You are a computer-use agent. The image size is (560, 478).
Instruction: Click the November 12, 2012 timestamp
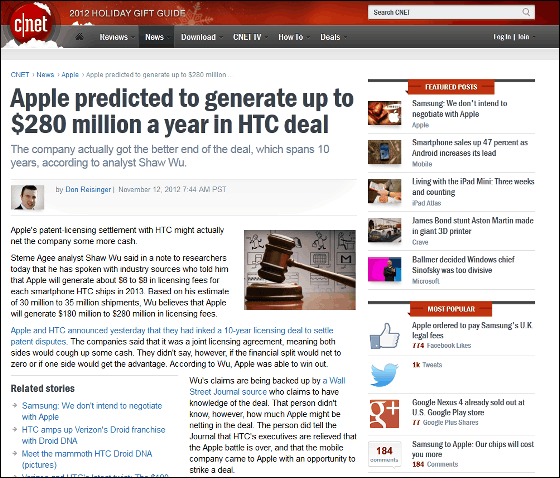pyautogui.click(x=172, y=189)
